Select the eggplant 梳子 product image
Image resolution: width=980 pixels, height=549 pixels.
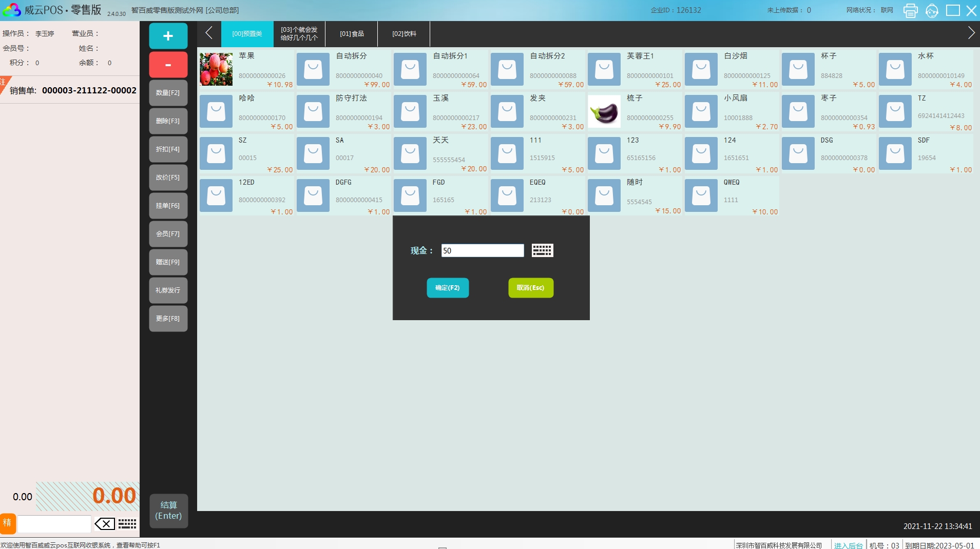coord(604,111)
